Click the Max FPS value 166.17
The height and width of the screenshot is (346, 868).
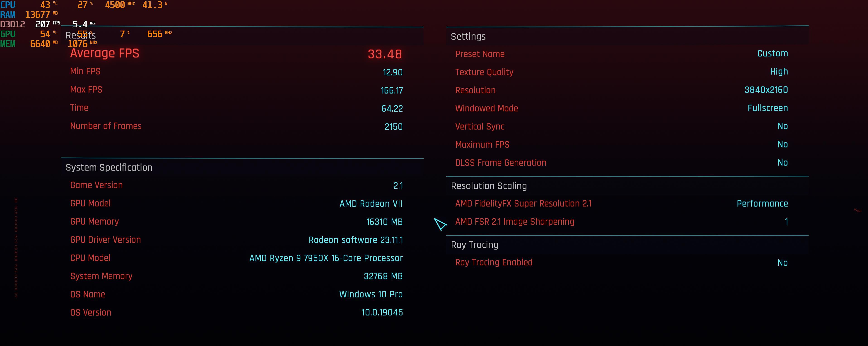coord(392,91)
